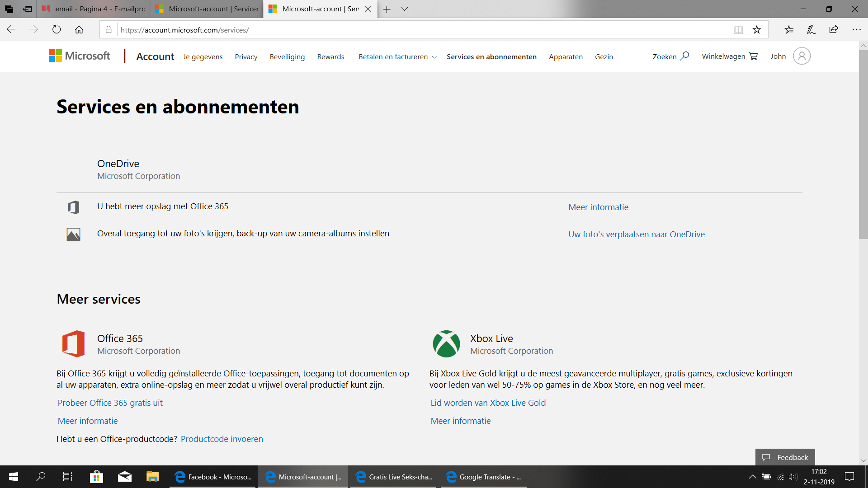868x488 pixels.
Task: Click Lid worden van Xbox Live Gold
Action: pyautogui.click(x=488, y=403)
